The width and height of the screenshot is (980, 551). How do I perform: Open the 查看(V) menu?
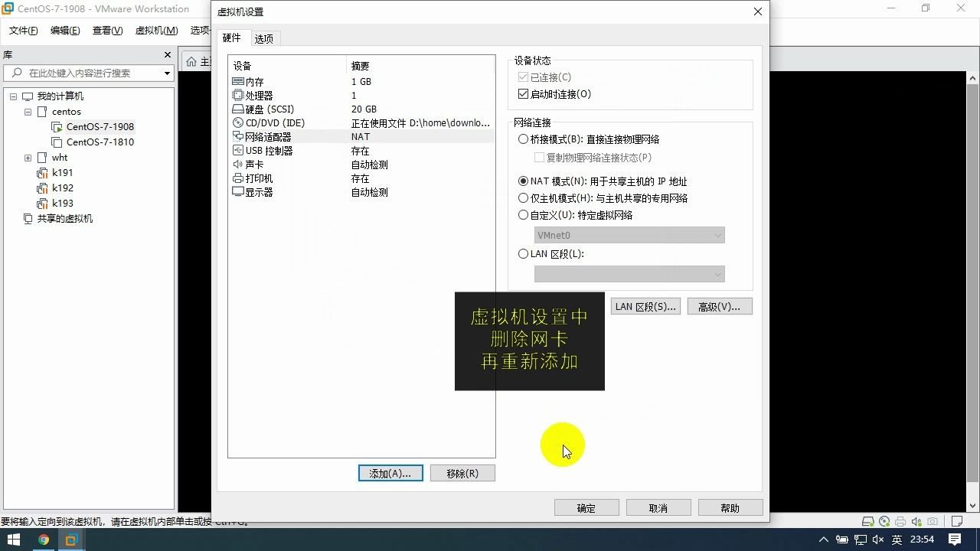[107, 31]
